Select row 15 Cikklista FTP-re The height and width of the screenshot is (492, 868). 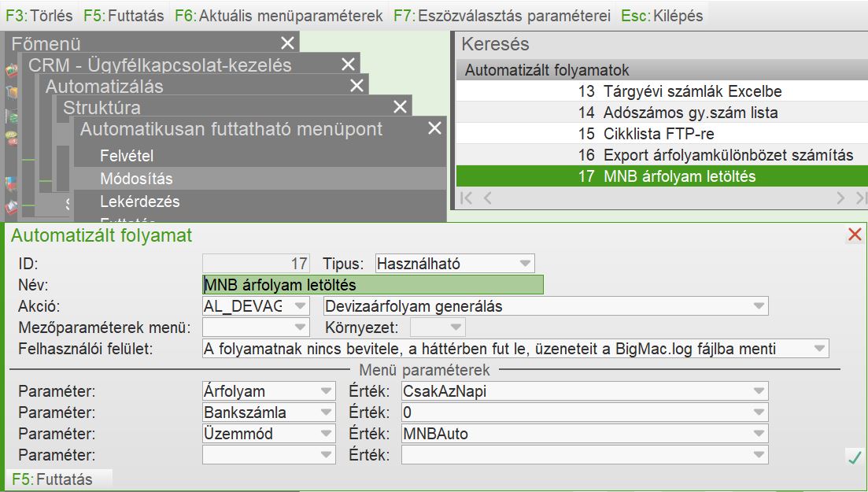[x=662, y=134]
